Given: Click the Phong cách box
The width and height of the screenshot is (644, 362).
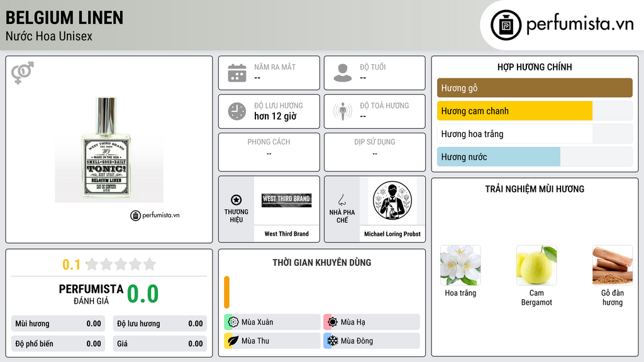Looking at the screenshot, I should click(x=269, y=152).
